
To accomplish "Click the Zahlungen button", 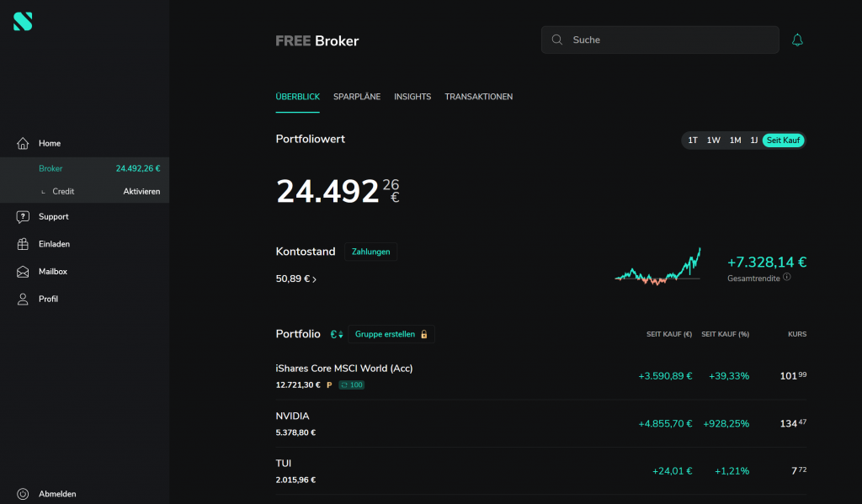I will [370, 251].
